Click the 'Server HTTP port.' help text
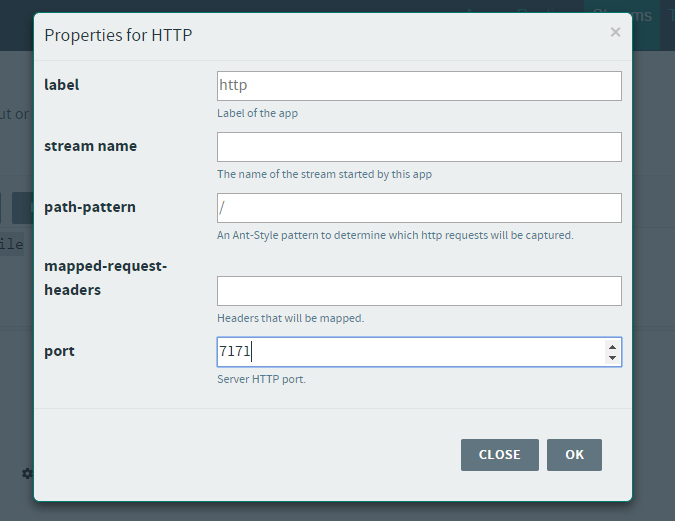The width and height of the screenshot is (675, 521). (x=261, y=380)
